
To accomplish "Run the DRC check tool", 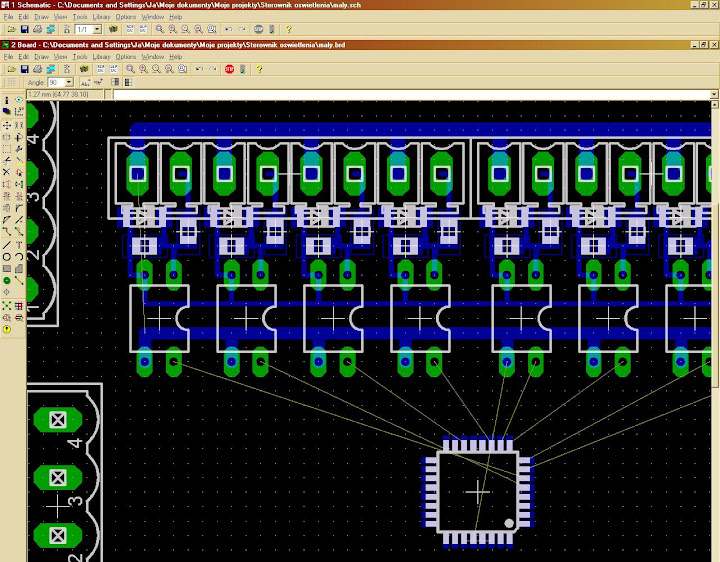I will (x=19, y=318).
